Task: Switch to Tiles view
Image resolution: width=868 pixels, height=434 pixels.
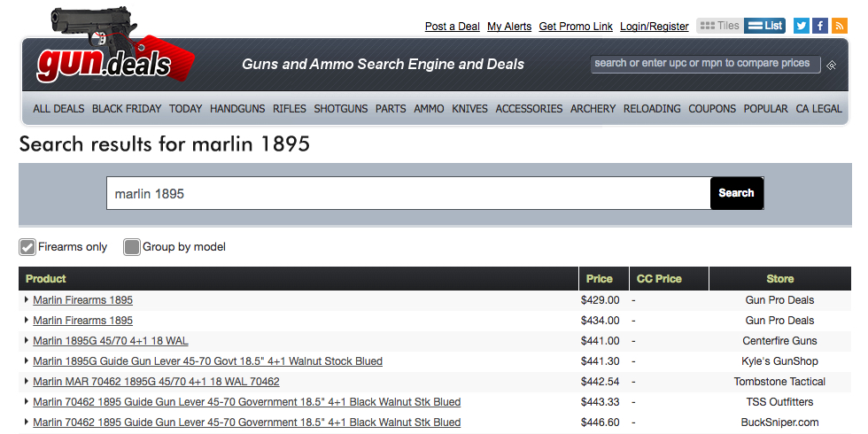Action: tap(719, 26)
